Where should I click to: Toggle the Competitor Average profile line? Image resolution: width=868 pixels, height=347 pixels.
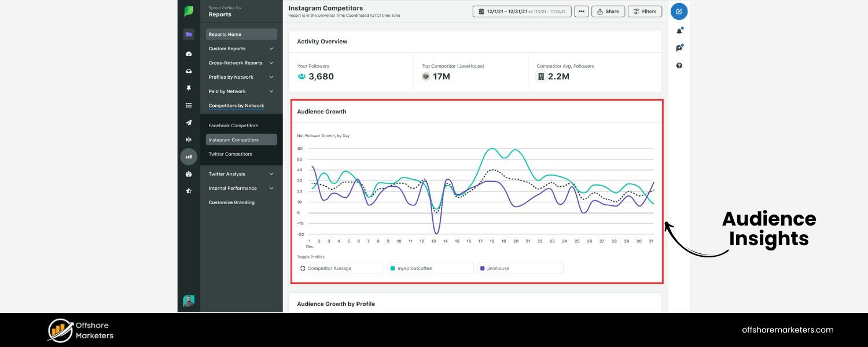pyautogui.click(x=340, y=268)
